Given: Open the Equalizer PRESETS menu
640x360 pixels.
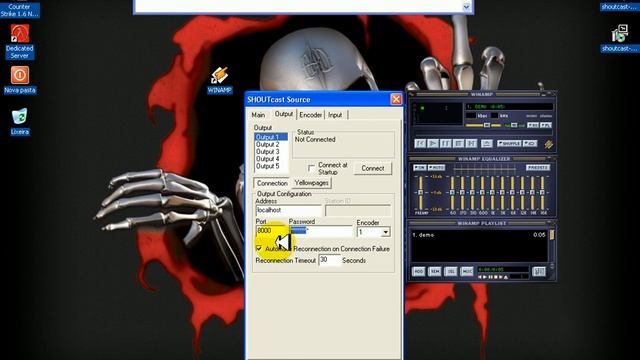Looking at the screenshot, I should tap(538, 168).
